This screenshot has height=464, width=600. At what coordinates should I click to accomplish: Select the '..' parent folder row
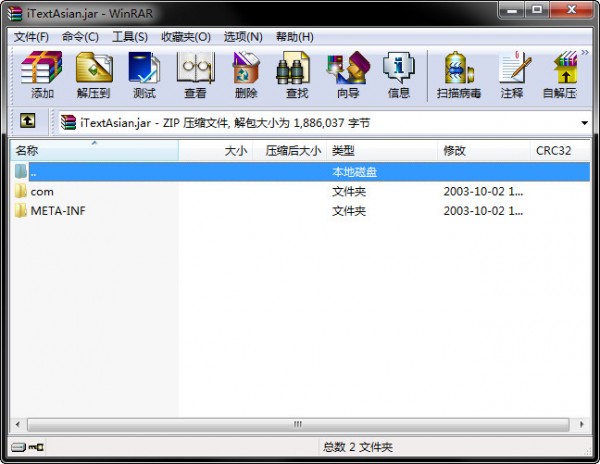300,172
